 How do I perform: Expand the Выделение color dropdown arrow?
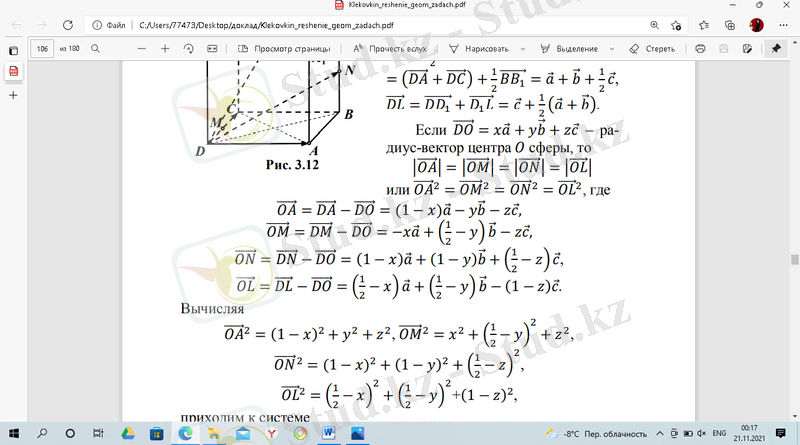[612, 48]
